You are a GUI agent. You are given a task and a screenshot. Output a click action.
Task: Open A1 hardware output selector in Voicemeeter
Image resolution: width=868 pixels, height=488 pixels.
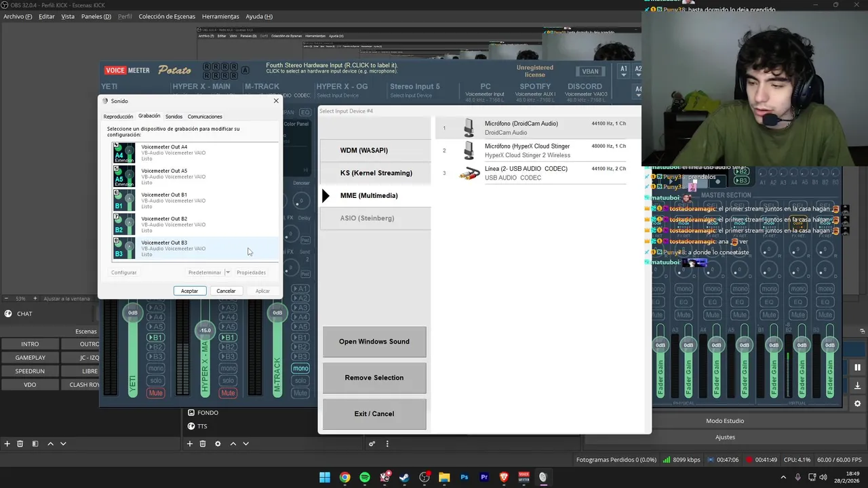[x=624, y=69]
